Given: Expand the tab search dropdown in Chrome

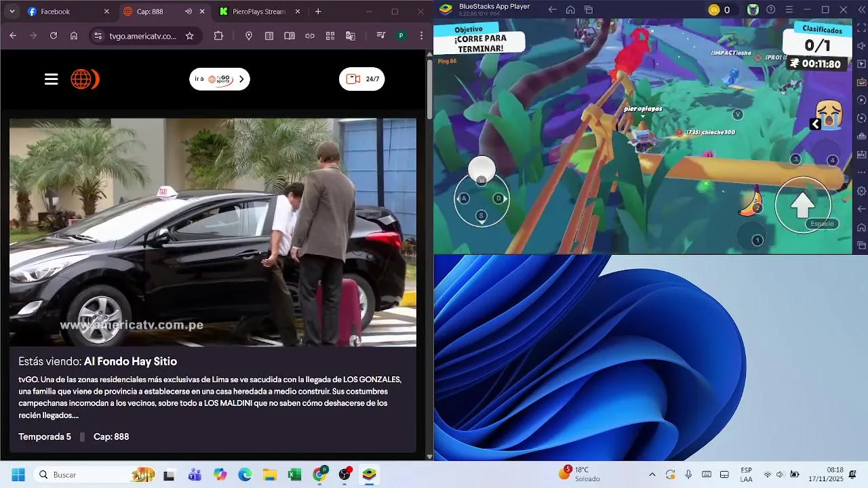Looking at the screenshot, I should click(x=12, y=12).
